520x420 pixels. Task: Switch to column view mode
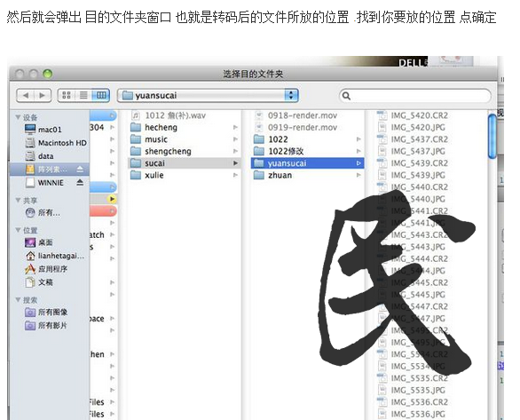[x=101, y=96]
